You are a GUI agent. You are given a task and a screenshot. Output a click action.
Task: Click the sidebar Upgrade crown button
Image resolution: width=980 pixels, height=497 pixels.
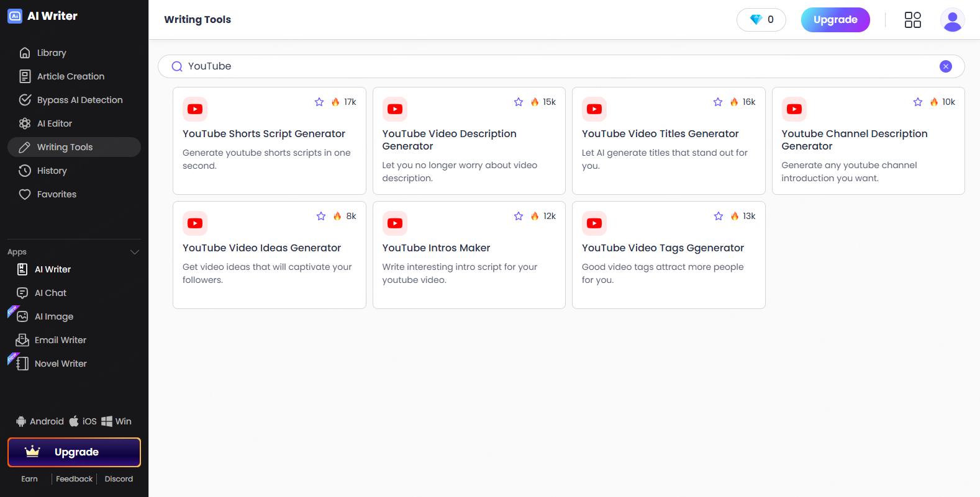(74, 452)
